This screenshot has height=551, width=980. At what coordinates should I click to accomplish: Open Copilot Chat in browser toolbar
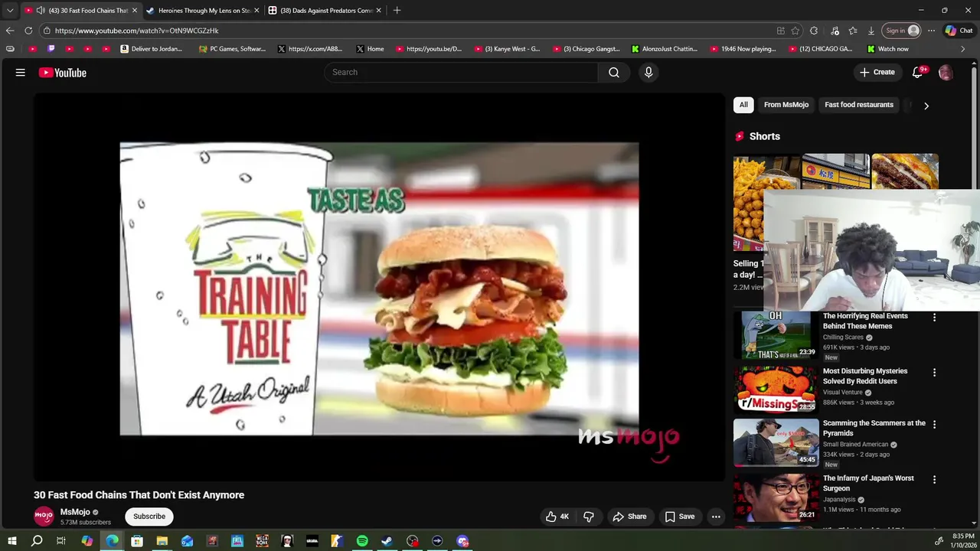click(959, 31)
